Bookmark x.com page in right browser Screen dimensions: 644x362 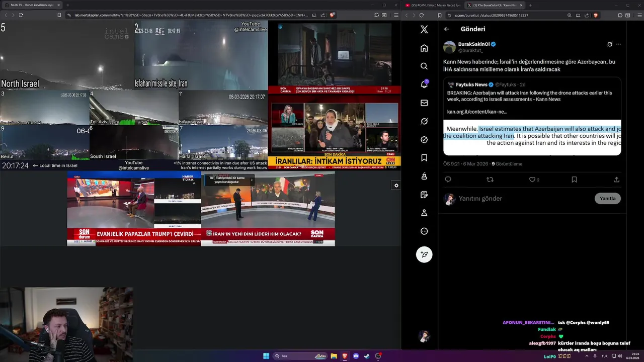pyautogui.click(x=440, y=15)
